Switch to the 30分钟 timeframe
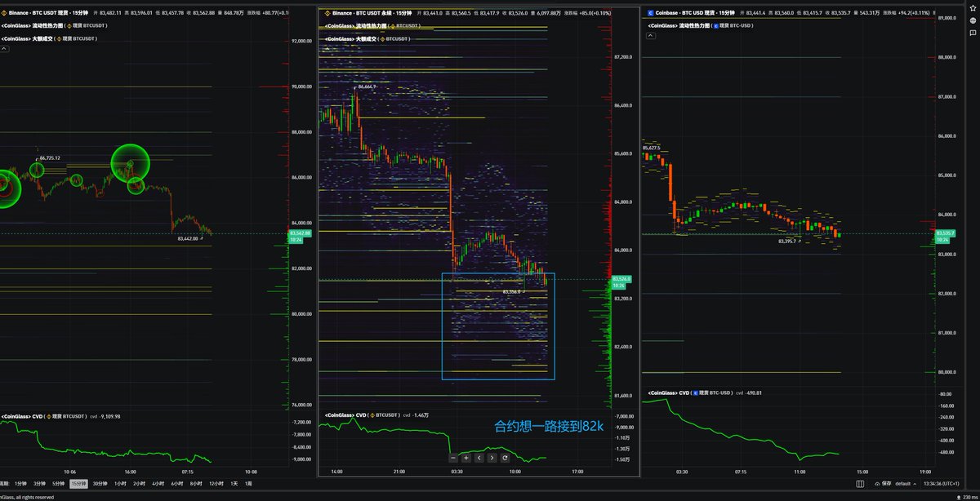This screenshot has height=501, width=980. 100,483
